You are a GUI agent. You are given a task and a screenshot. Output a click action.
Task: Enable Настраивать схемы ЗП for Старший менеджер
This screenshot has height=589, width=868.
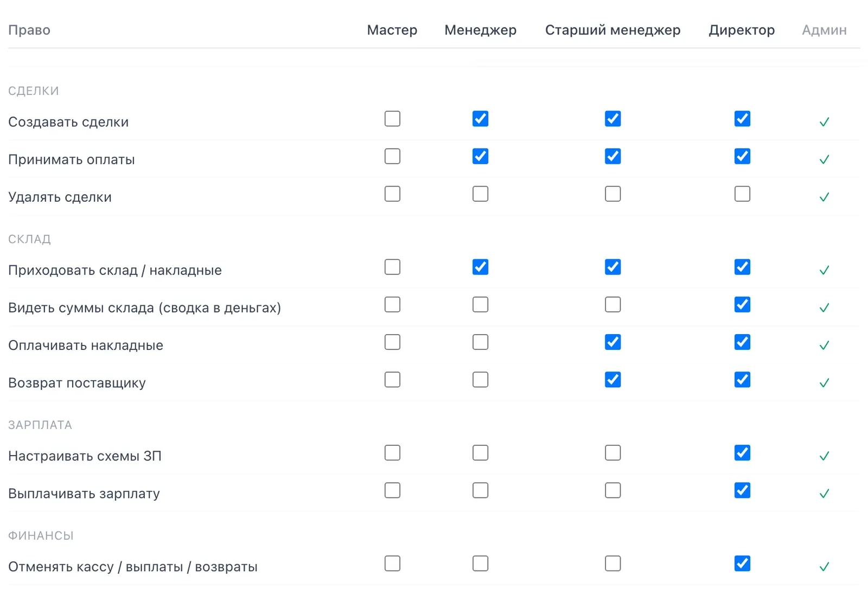pyautogui.click(x=612, y=453)
